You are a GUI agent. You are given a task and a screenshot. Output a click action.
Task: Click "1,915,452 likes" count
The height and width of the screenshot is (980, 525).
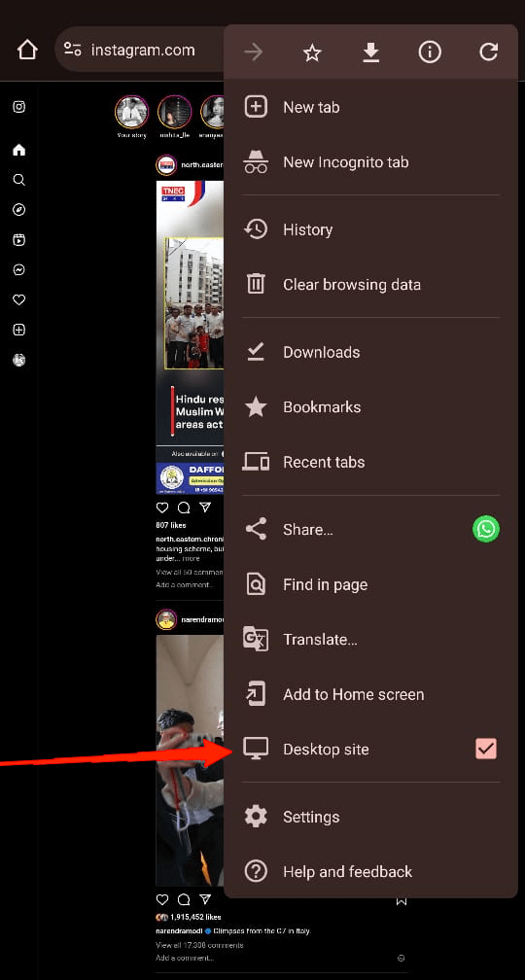[195, 918]
